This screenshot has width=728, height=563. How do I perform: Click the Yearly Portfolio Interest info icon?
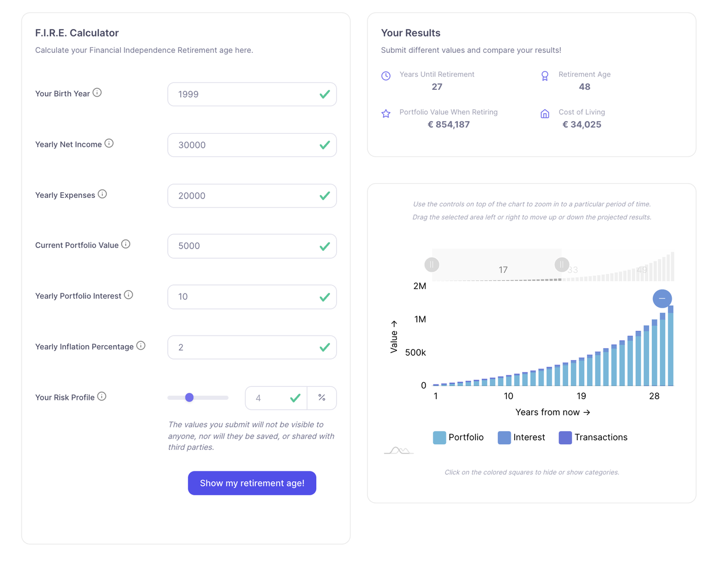pyautogui.click(x=129, y=295)
